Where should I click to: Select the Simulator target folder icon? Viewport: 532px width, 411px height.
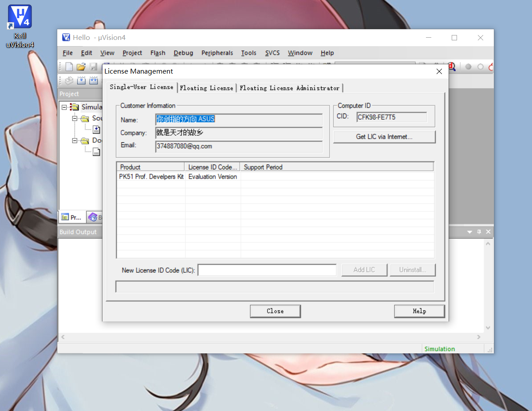tap(74, 107)
